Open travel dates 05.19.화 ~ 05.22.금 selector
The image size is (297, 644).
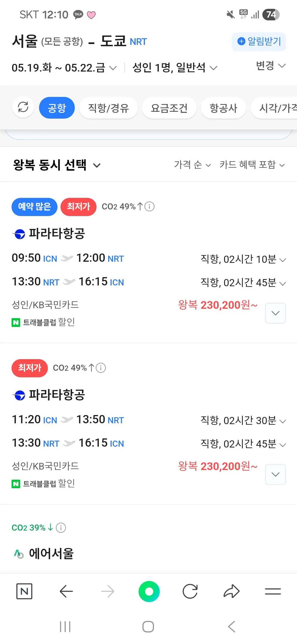pos(64,68)
